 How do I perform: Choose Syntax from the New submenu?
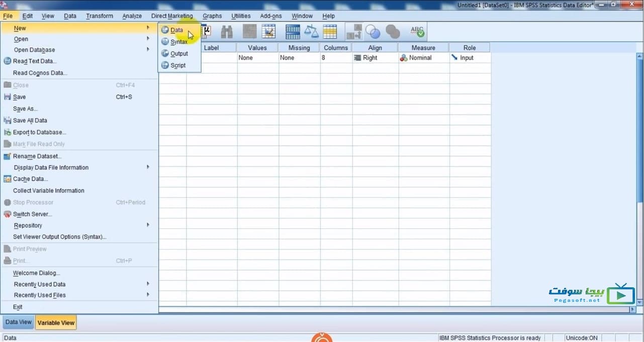coord(179,42)
